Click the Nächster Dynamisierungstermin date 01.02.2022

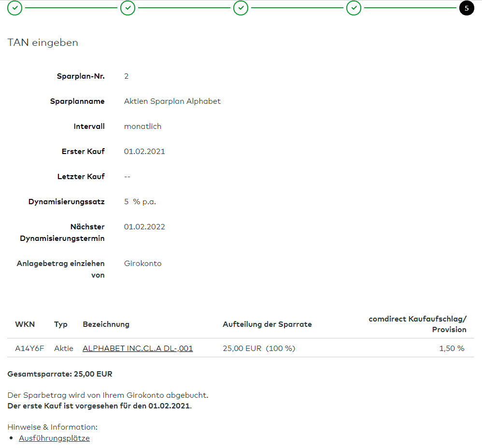click(144, 227)
